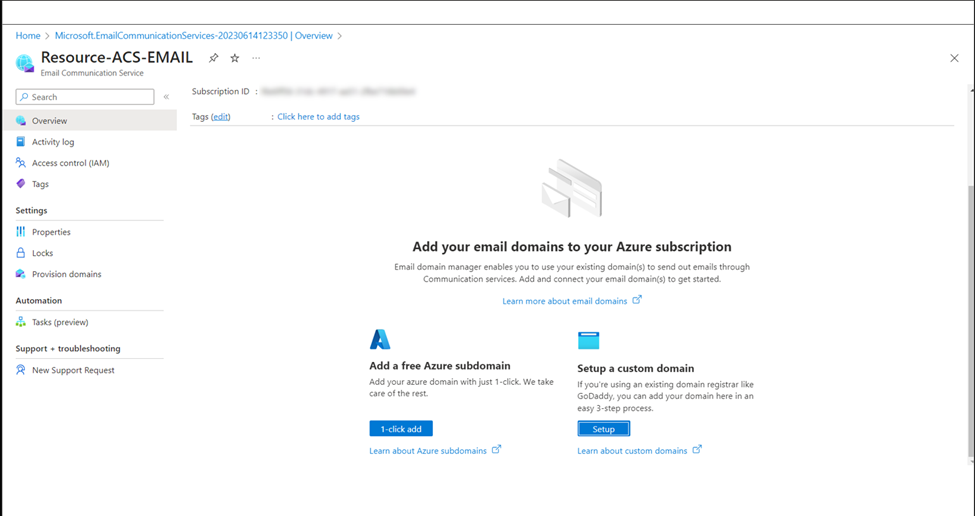Click external link icon beside Azure subdomains link
This screenshot has width=975, height=516.
click(x=496, y=449)
